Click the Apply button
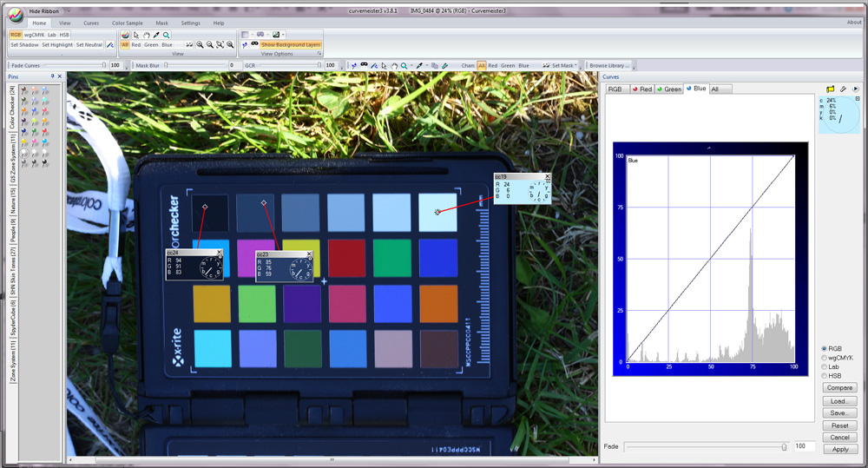 tap(839, 449)
